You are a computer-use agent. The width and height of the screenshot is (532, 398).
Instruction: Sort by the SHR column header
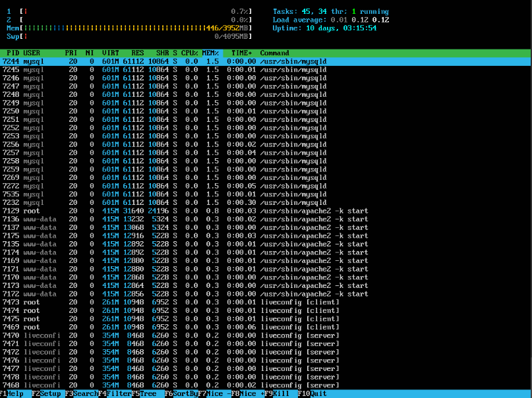163,53
